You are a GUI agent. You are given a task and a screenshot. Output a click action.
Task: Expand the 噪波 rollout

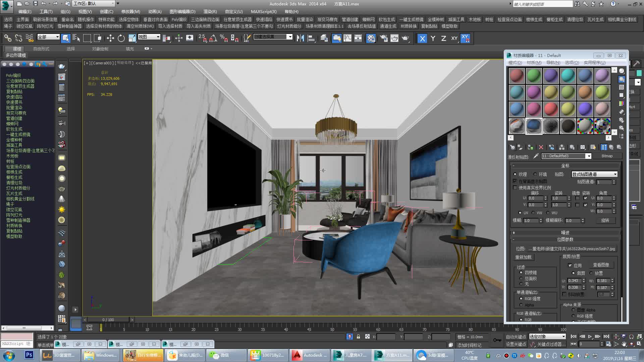[565, 233]
